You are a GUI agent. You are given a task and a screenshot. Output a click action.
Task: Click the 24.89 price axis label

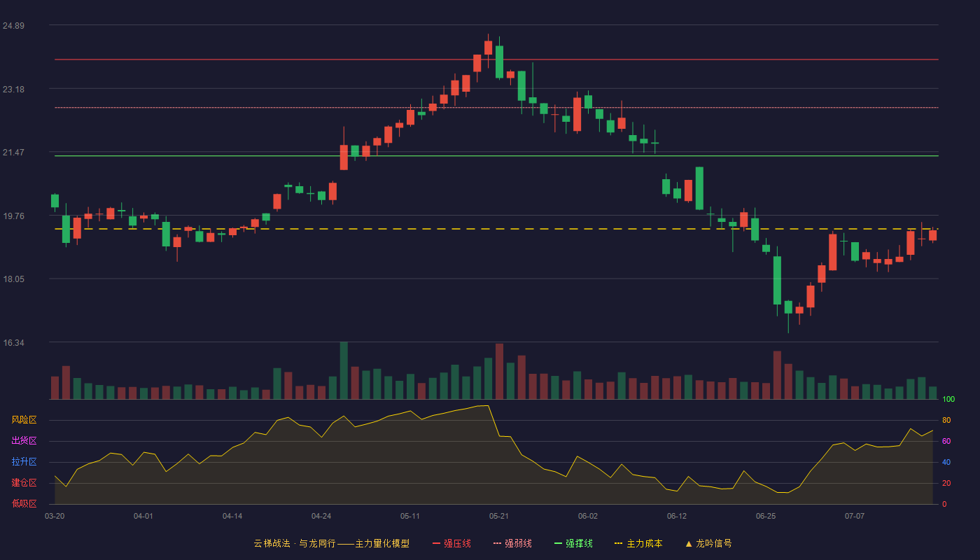(13, 26)
